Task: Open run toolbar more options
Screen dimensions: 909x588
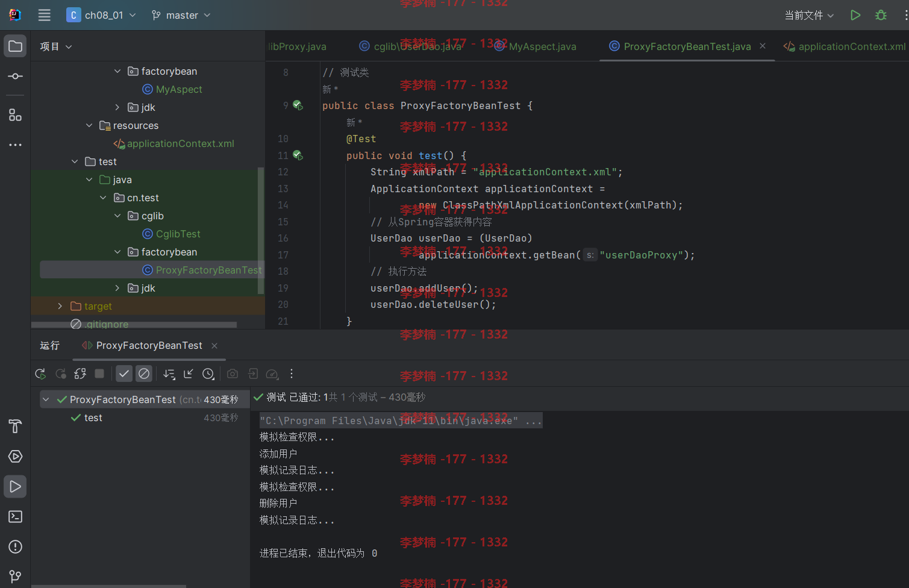Action: tap(292, 374)
